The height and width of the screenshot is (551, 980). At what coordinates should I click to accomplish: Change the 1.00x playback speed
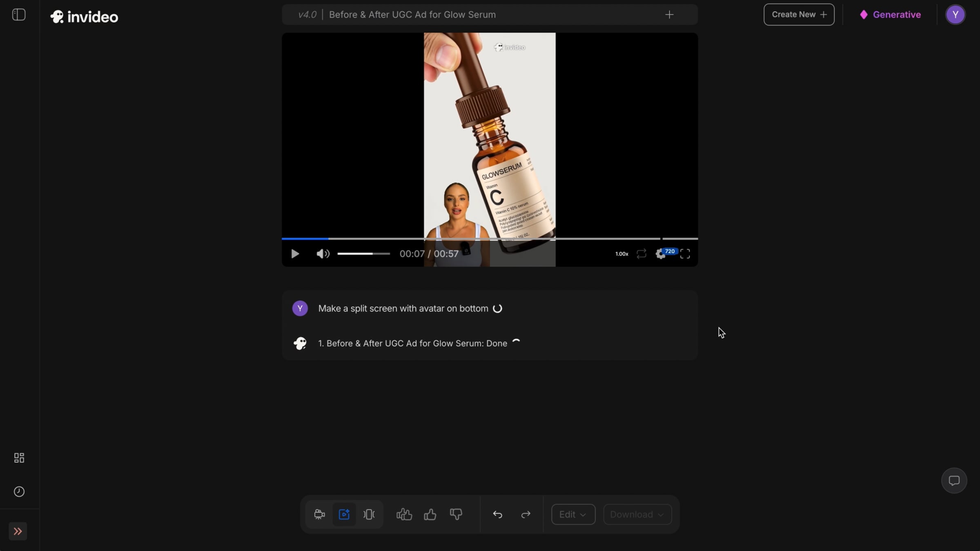tap(621, 254)
